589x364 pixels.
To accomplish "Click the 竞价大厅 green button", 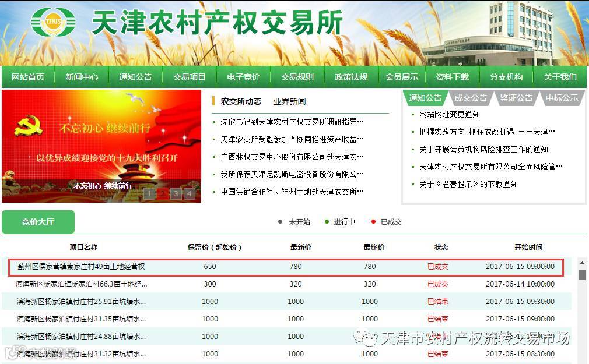I will pos(38,222).
